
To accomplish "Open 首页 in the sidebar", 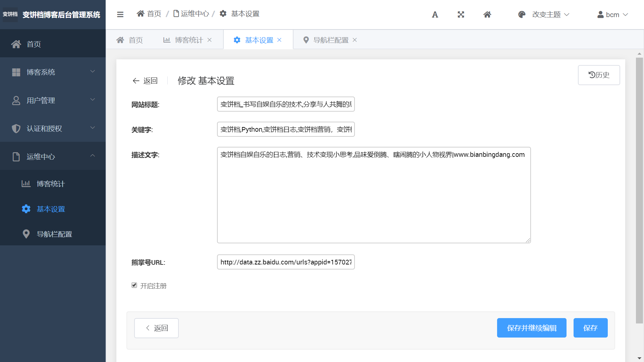I will 53,44.
